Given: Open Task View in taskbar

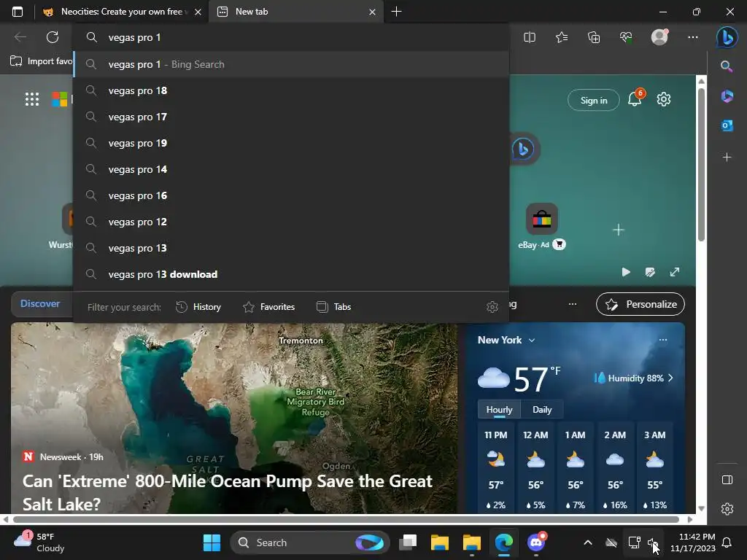Looking at the screenshot, I should [x=408, y=542].
